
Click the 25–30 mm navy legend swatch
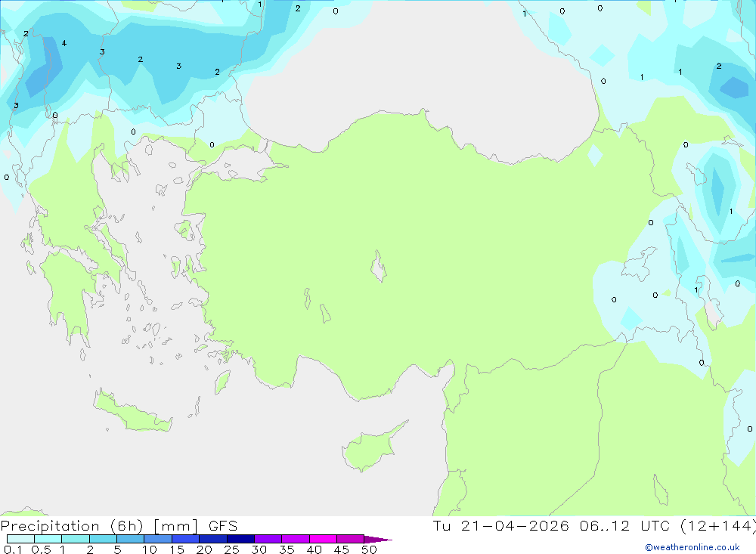tap(240, 539)
